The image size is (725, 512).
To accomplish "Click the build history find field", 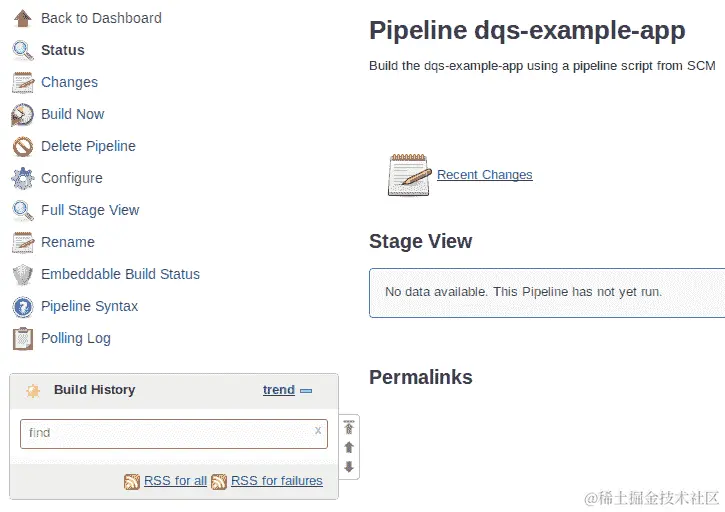I will tap(165, 433).
